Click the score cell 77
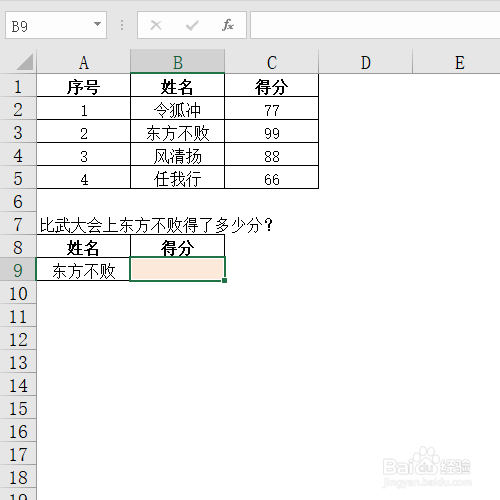 (x=272, y=109)
